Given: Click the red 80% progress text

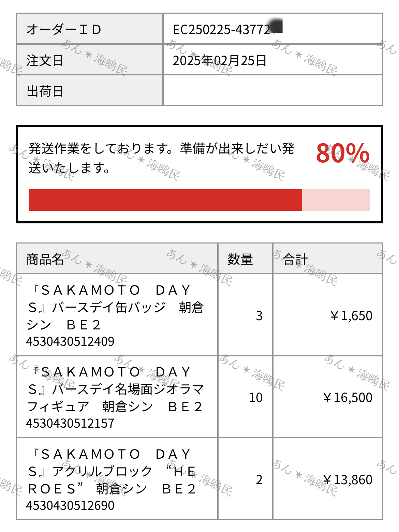Looking at the screenshot, I should tap(343, 153).
